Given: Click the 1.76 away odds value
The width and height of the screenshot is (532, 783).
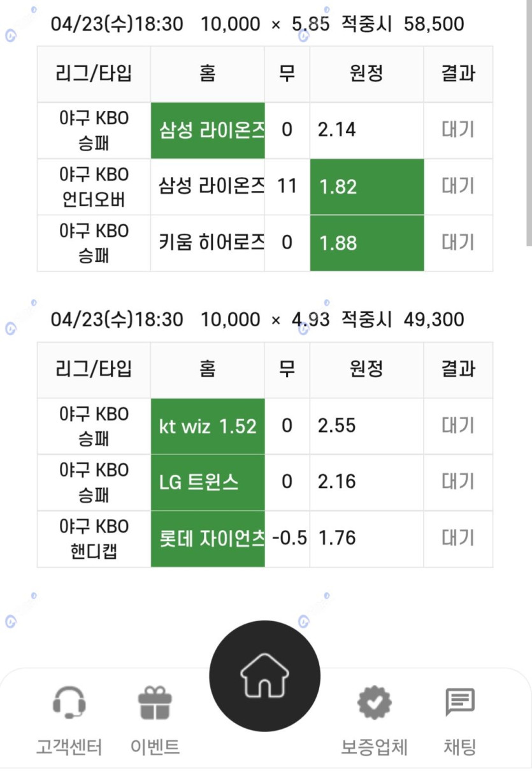Looking at the screenshot, I should (336, 538).
